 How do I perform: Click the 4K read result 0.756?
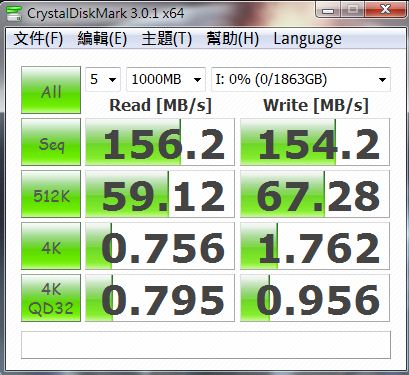(160, 246)
